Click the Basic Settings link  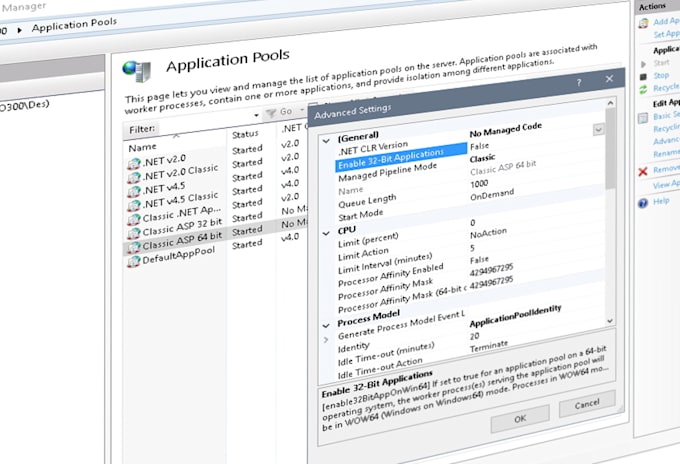[x=667, y=115]
